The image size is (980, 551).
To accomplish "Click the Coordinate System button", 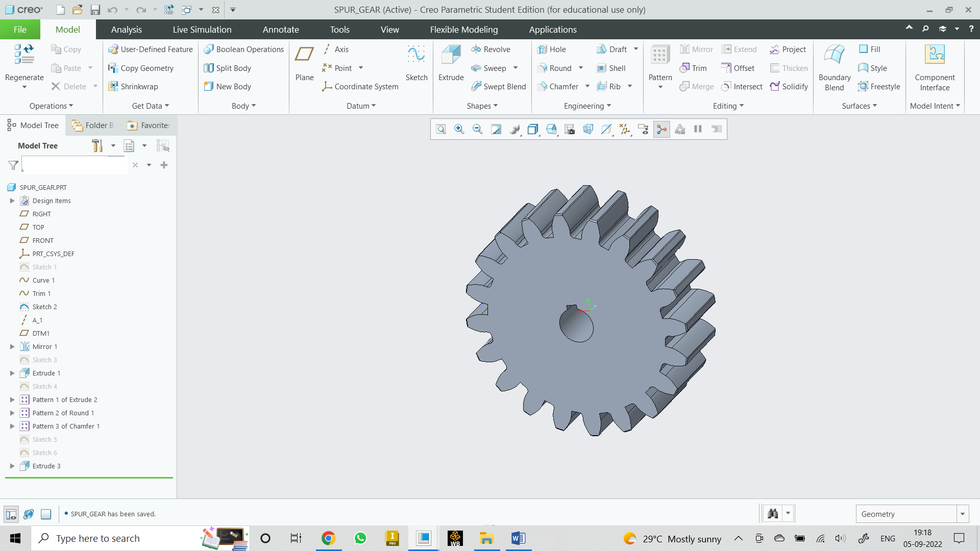I will click(360, 87).
